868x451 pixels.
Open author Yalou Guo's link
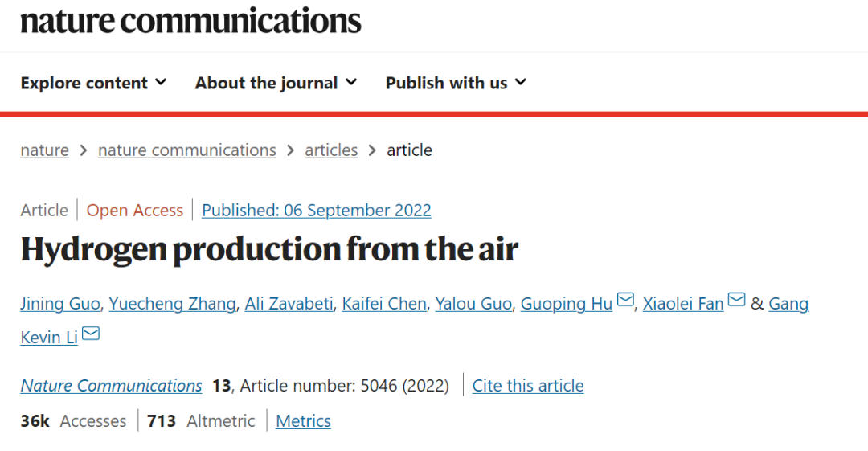click(x=473, y=304)
